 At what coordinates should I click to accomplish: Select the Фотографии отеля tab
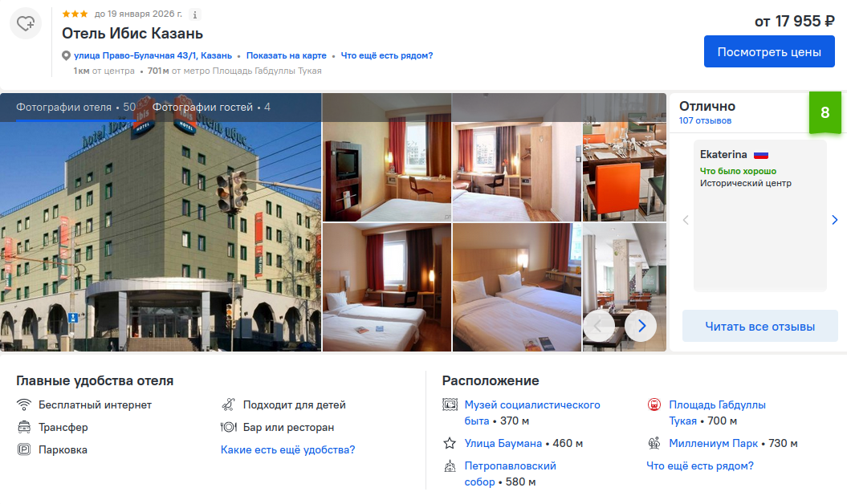[76, 107]
